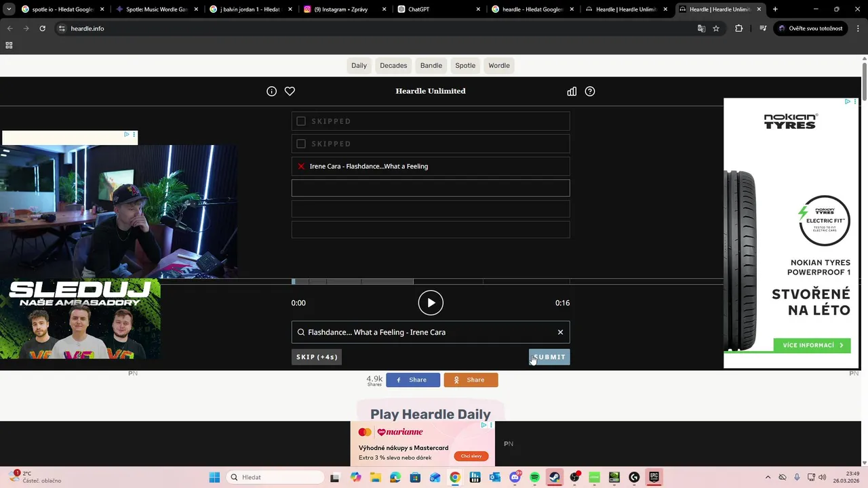View site information icon in address bar
The width and height of the screenshot is (868, 488).
coord(62,28)
